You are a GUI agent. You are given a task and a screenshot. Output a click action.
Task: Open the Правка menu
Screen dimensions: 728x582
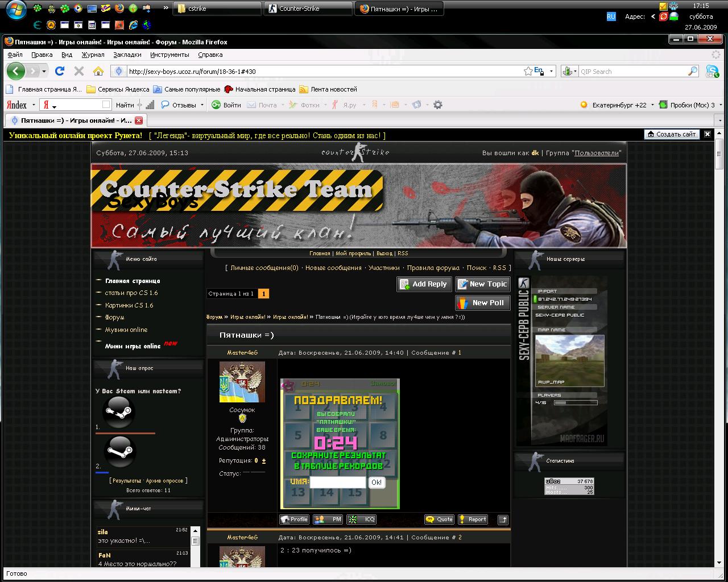coord(42,55)
